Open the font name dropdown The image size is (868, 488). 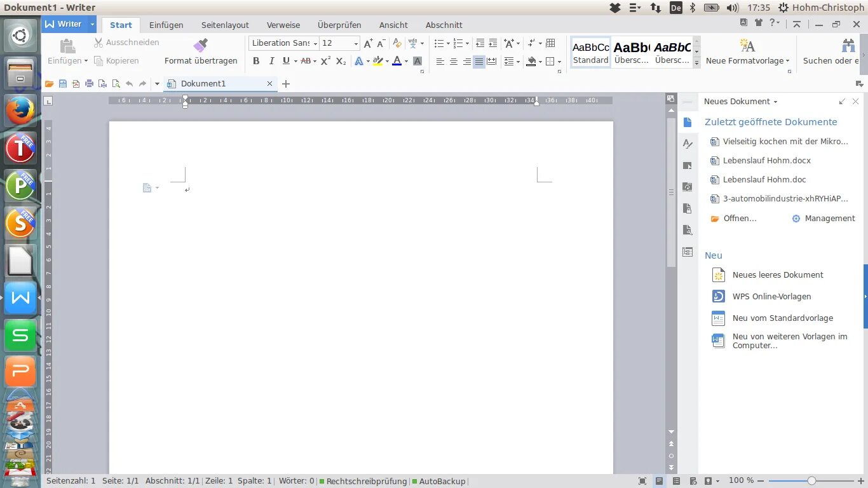[x=315, y=43]
